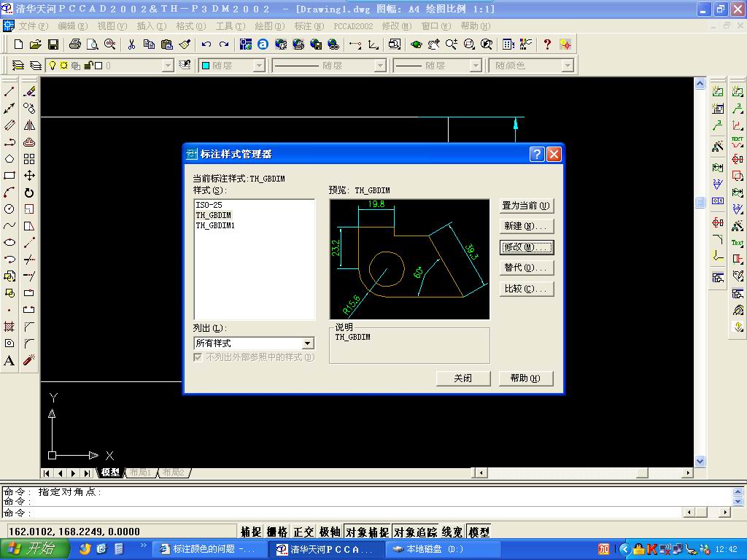This screenshot has width=747, height=560.
Task: Select the Rectangle draw tool
Action: pyautogui.click(x=9, y=175)
